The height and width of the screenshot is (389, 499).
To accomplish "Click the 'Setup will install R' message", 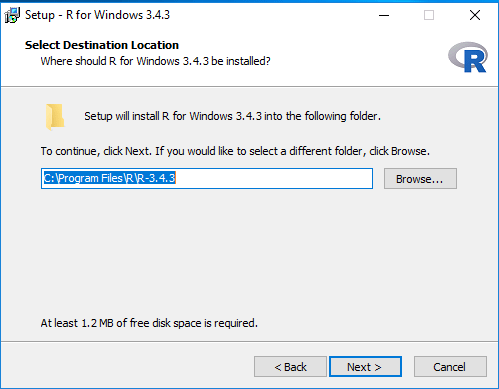I will pyautogui.click(x=232, y=116).
